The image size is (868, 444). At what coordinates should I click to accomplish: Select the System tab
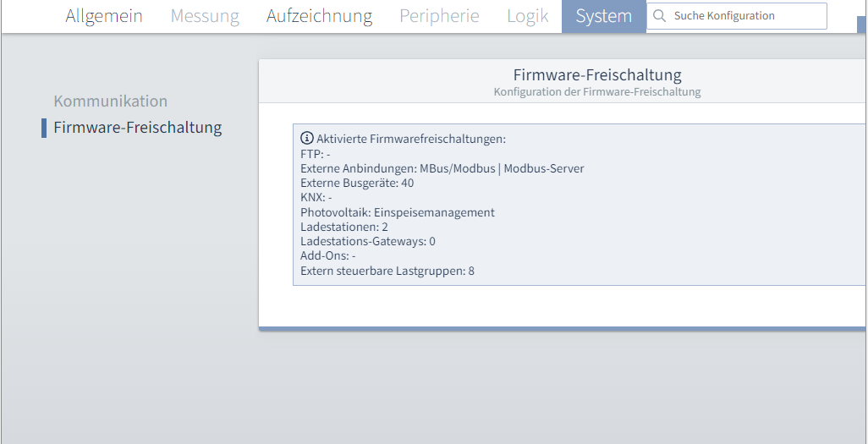coord(604,17)
